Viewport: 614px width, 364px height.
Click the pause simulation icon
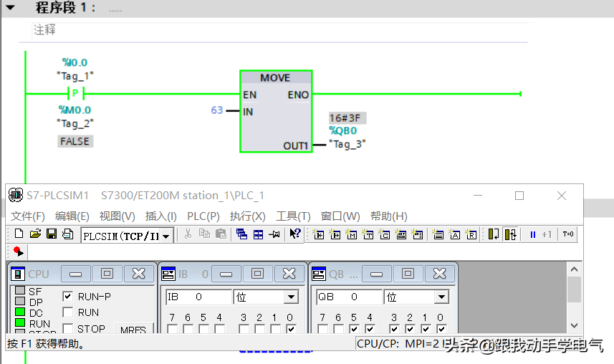532,234
